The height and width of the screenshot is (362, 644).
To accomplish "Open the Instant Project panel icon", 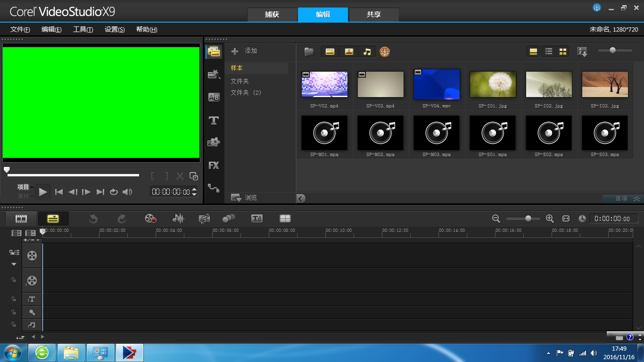I will pyautogui.click(x=214, y=74).
